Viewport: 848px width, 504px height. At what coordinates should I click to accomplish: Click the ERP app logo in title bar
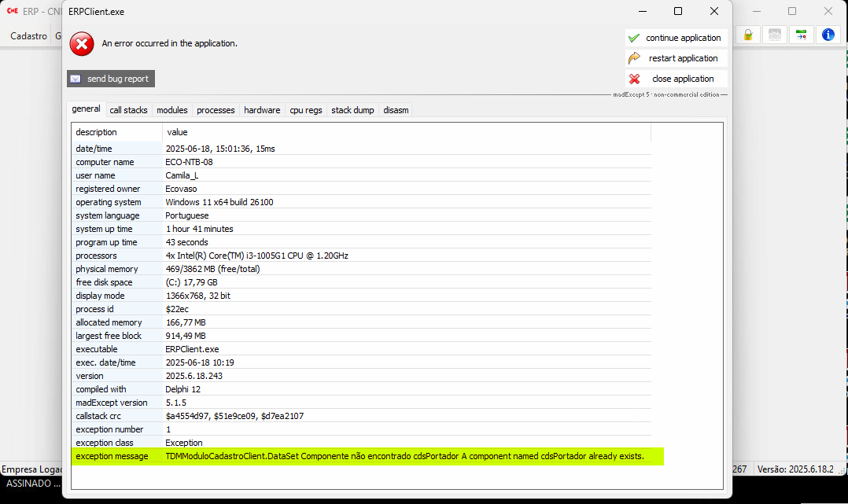tap(13, 12)
